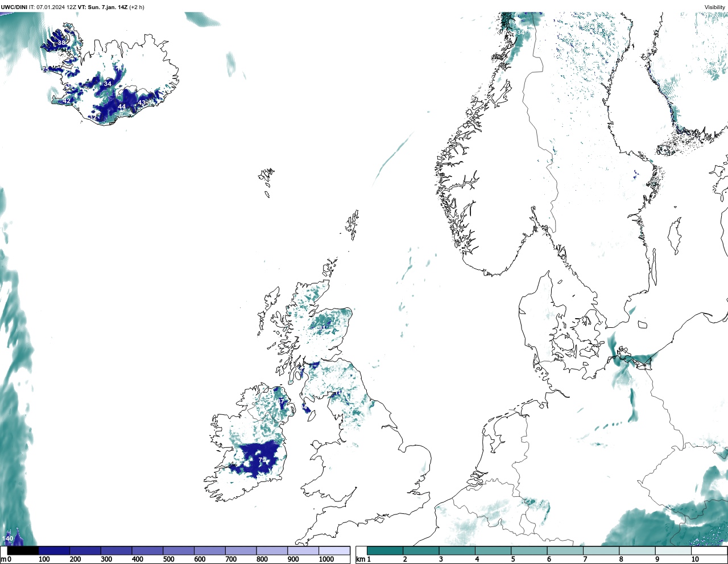Click the '42' value in southwest Iceland
The image size is (728, 564).
pyautogui.click(x=67, y=101)
